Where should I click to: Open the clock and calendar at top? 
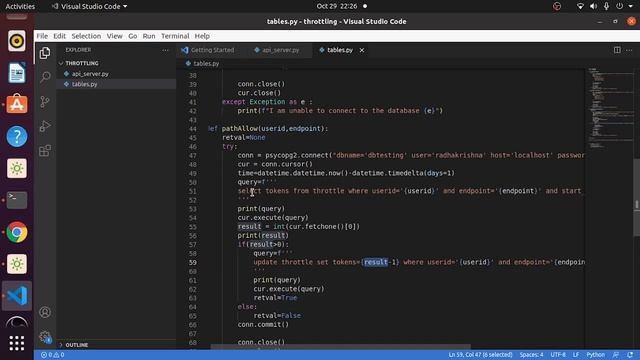tap(337, 6)
